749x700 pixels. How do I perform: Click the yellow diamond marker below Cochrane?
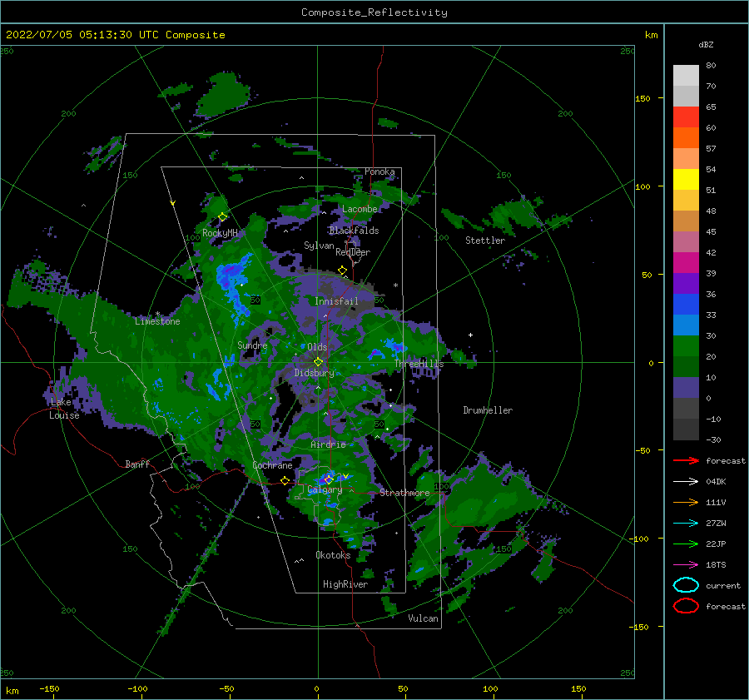point(285,481)
